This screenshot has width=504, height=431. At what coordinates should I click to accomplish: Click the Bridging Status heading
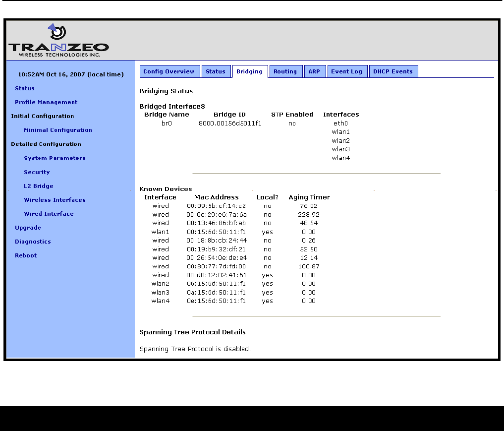click(166, 91)
